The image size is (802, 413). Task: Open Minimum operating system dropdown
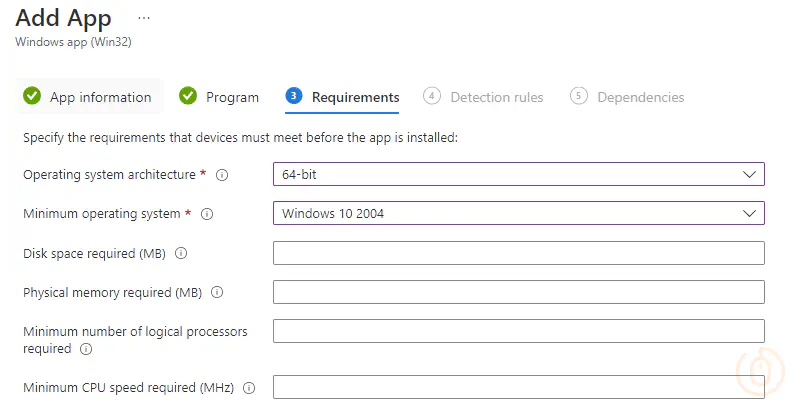tap(518, 213)
